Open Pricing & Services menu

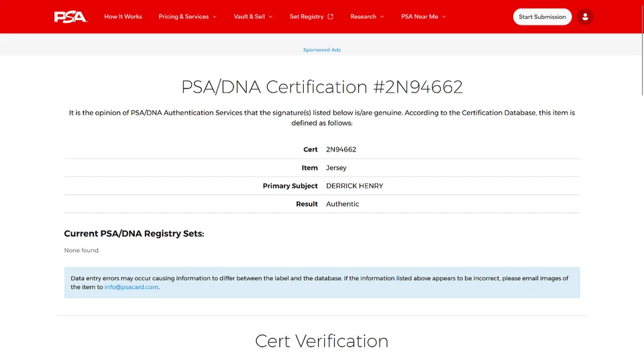(x=188, y=17)
